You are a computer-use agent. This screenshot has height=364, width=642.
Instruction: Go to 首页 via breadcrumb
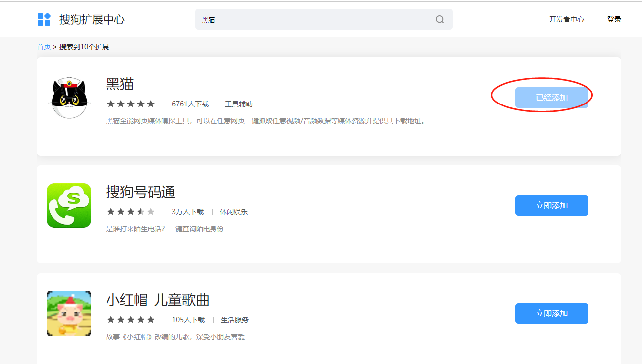(44, 47)
